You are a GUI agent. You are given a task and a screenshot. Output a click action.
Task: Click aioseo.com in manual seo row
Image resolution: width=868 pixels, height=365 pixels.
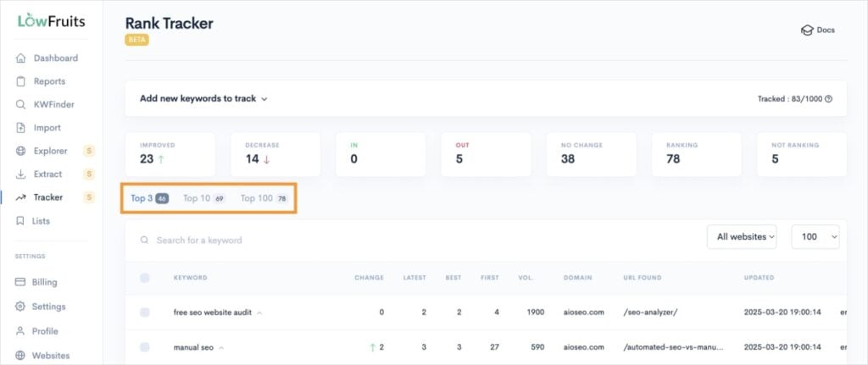[x=583, y=347]
